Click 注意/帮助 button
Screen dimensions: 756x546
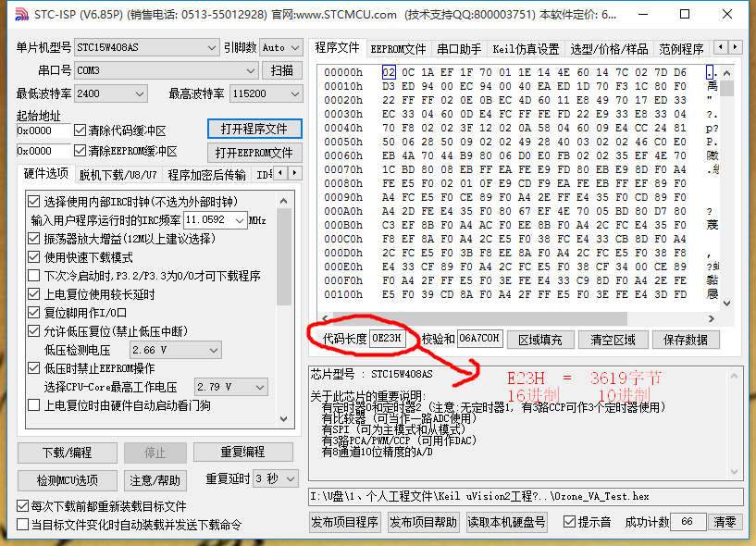click(155, 480)
